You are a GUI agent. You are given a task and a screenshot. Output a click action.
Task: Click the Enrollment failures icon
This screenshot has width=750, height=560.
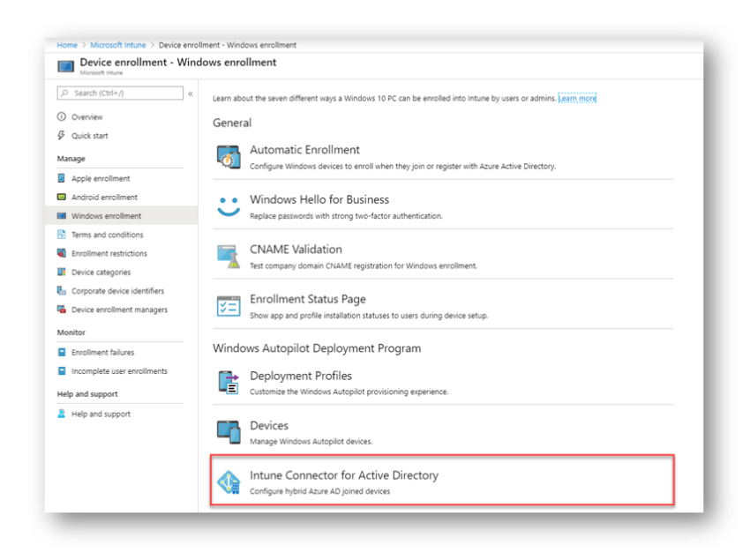pos(62,352)
